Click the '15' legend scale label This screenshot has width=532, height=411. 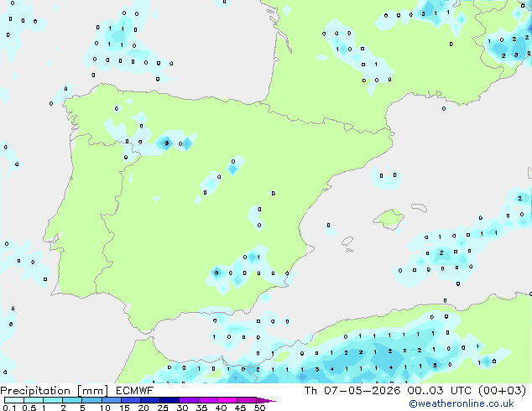pos(124,408)
